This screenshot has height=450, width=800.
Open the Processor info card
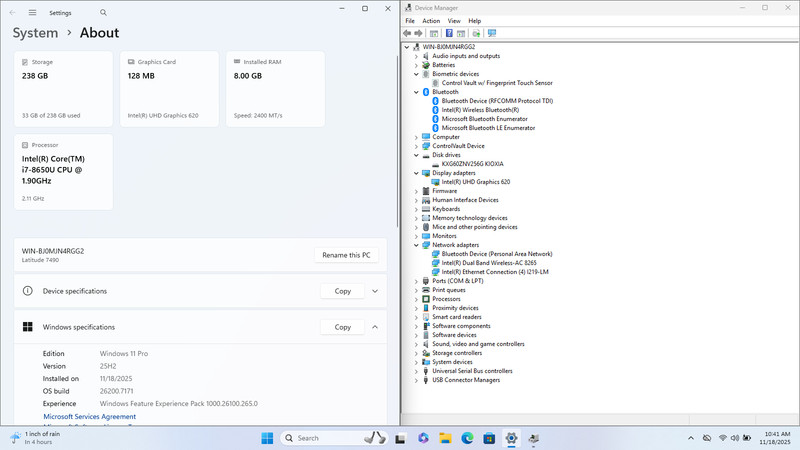tap(63, 172)
